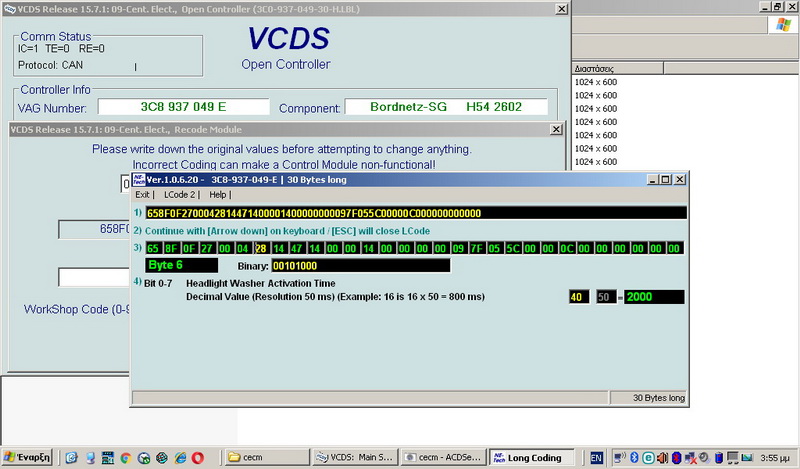Launch the first quick launch icon
Image resolution: width=800 pixels, height=469 pixels.
tap(71, 458)
